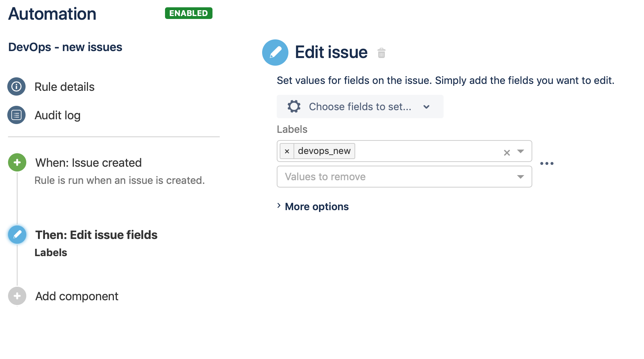The width and height of the screenshot is (644, 359).
Task: Open the Audit log page
Action: pos(57,115)
